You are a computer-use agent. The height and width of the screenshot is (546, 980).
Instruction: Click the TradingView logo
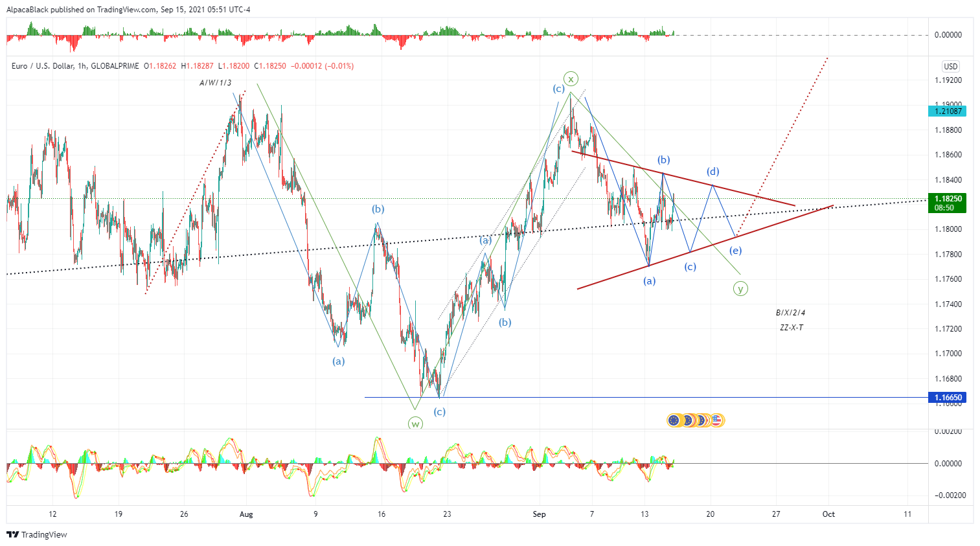tap(37, 534)
